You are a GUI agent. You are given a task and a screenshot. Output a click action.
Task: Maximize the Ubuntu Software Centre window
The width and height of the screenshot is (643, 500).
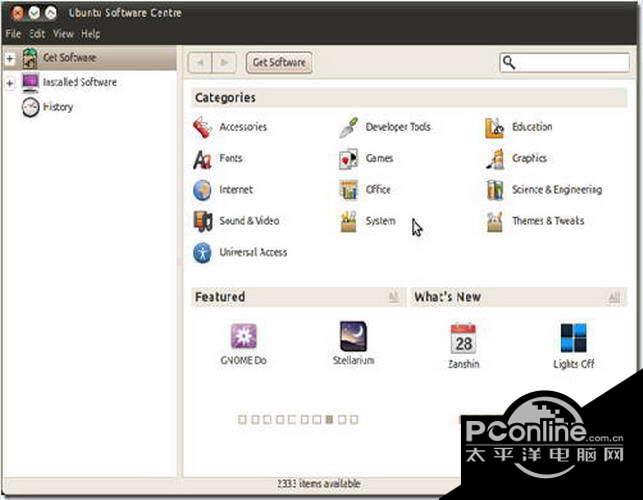50,13
